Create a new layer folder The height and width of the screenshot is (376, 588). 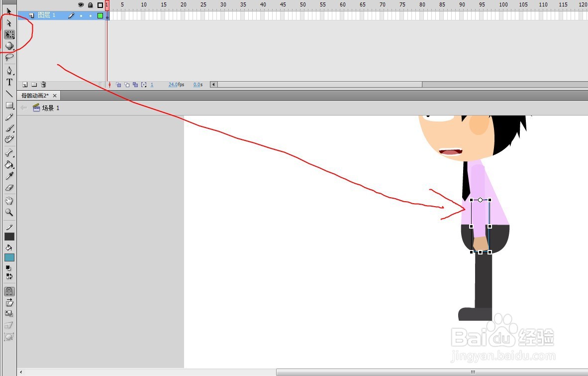point(34,85)
